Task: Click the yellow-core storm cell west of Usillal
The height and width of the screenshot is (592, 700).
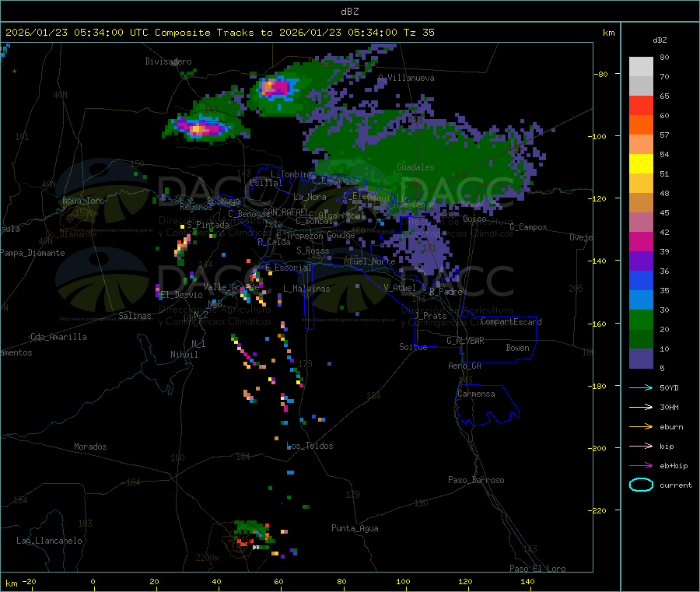Action: (200, 128)
